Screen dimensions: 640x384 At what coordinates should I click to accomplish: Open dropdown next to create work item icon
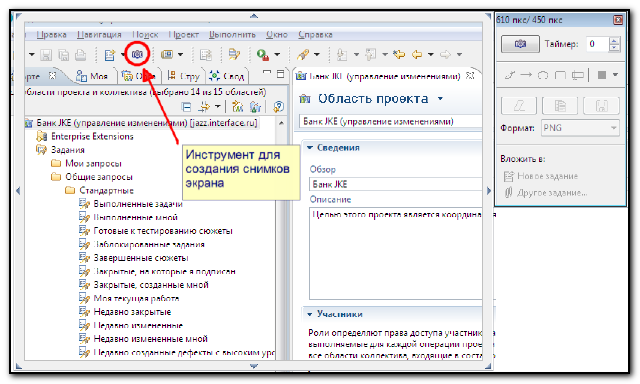pos(123,55)
